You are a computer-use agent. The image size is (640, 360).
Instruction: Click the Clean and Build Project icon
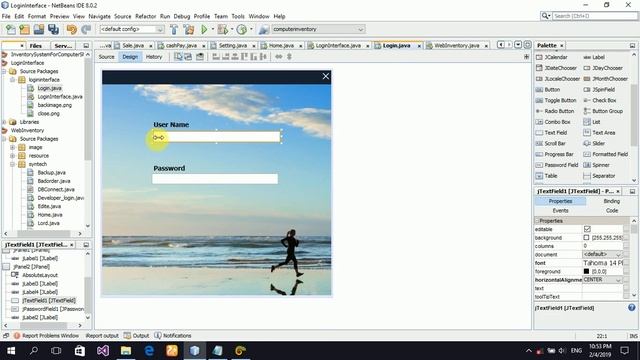point(189,29)
